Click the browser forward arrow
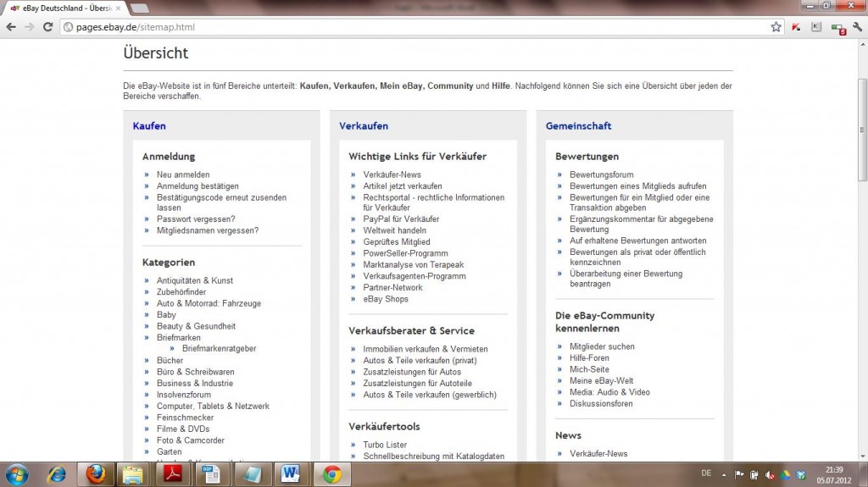The image size is (868, 487). point(30,26)
